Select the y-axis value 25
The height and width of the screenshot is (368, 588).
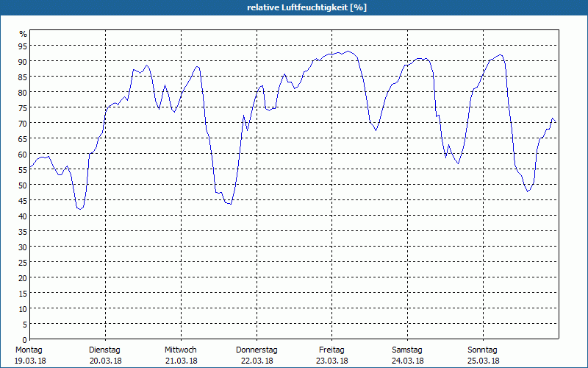point(23,263)
